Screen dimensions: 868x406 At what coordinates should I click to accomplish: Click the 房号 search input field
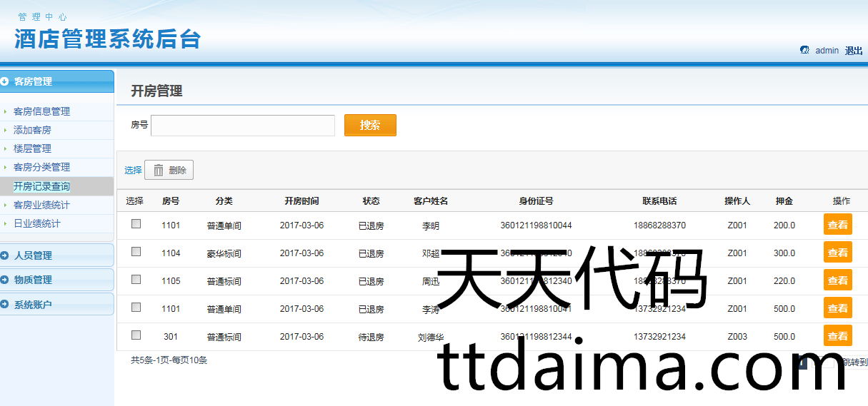[243, 126]
